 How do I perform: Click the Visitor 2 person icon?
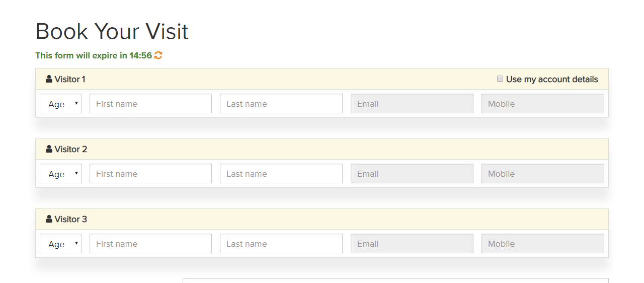[x=49, y=149]
